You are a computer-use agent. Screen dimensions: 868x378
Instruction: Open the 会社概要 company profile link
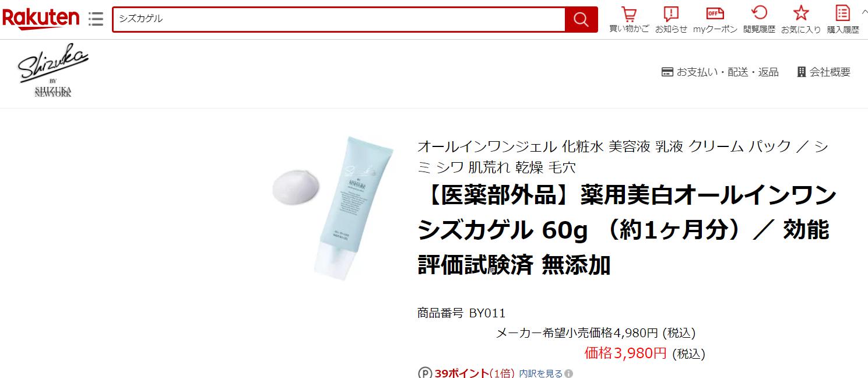pos(824,72)
